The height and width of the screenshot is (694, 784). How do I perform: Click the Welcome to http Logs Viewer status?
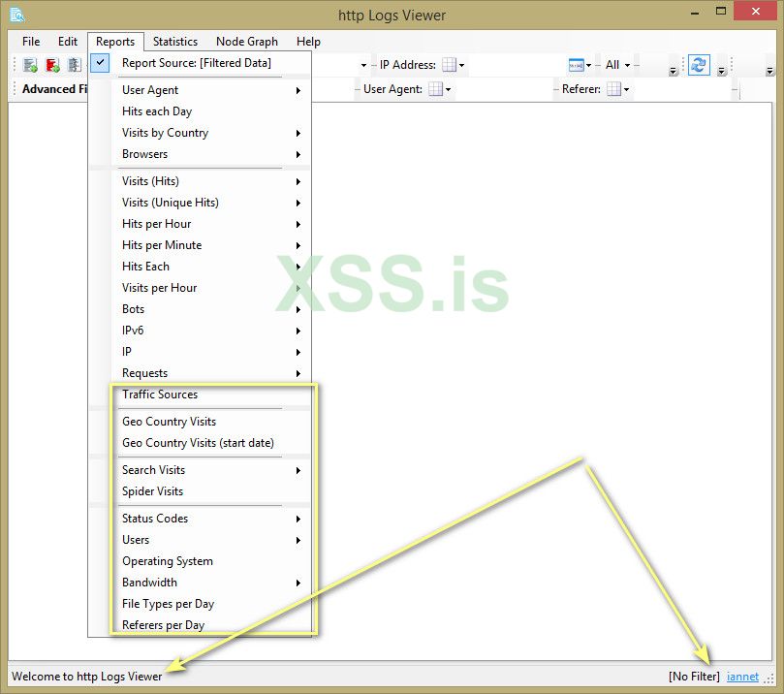click(87, 677)
